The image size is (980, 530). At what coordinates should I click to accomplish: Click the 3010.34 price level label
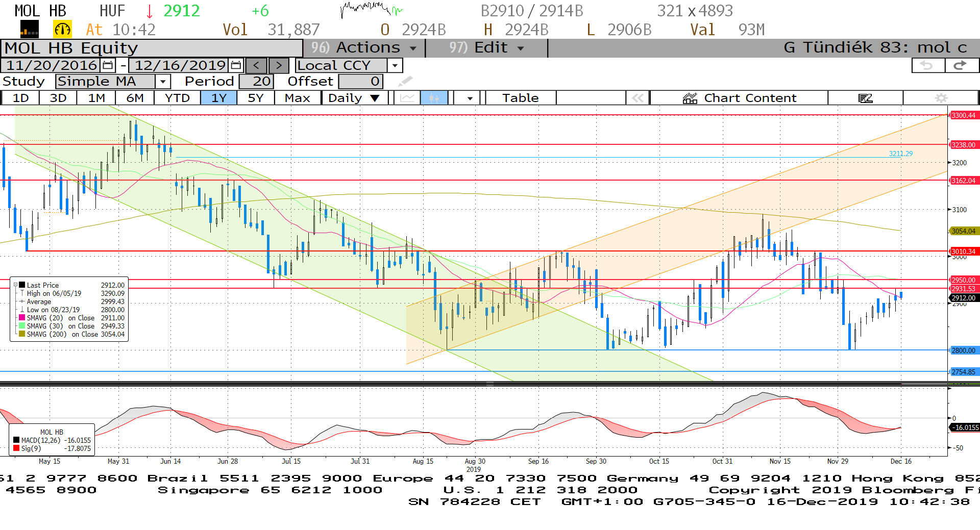(x=963, y=251)
